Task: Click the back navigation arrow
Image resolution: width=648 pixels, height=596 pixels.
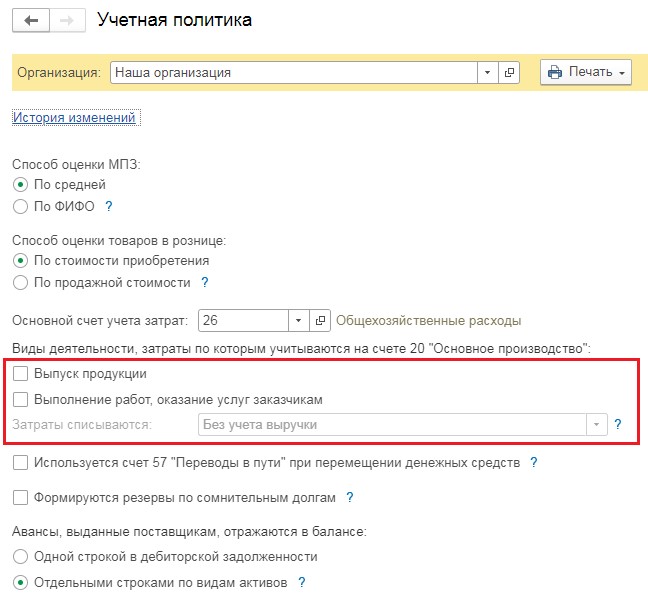Action: [x=30, y=21]
